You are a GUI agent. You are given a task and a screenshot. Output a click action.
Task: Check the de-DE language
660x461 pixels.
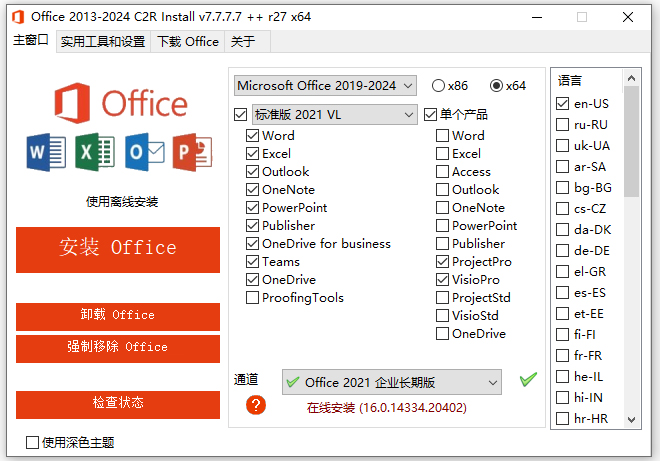563,250
